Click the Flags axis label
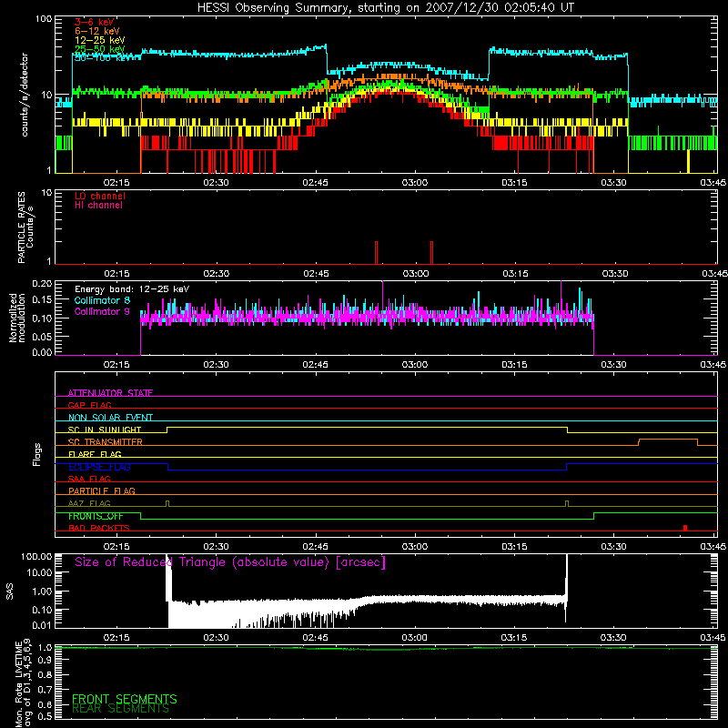The image size is (728, 728). pyautogui.click(x=37, y=454)
